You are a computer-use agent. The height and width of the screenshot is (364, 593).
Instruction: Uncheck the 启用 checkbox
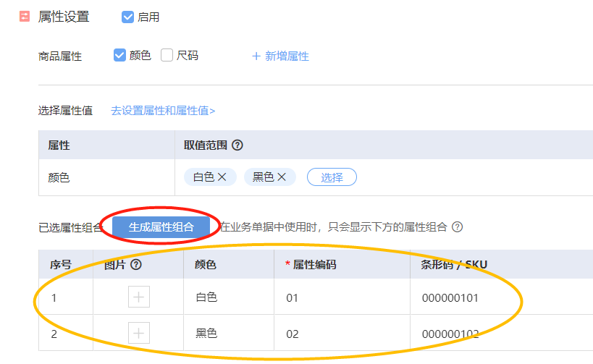[127, 17]
